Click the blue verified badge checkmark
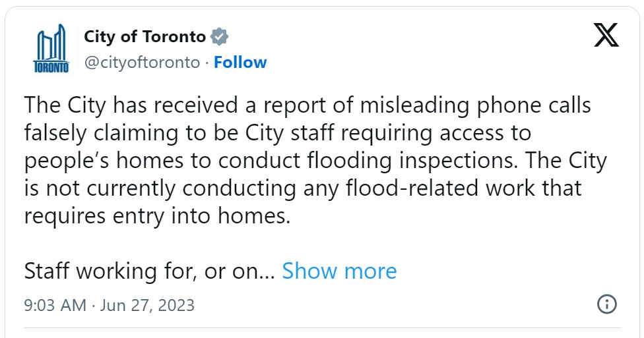The width and height of the screenshot is (644, 338). point(219,37)
